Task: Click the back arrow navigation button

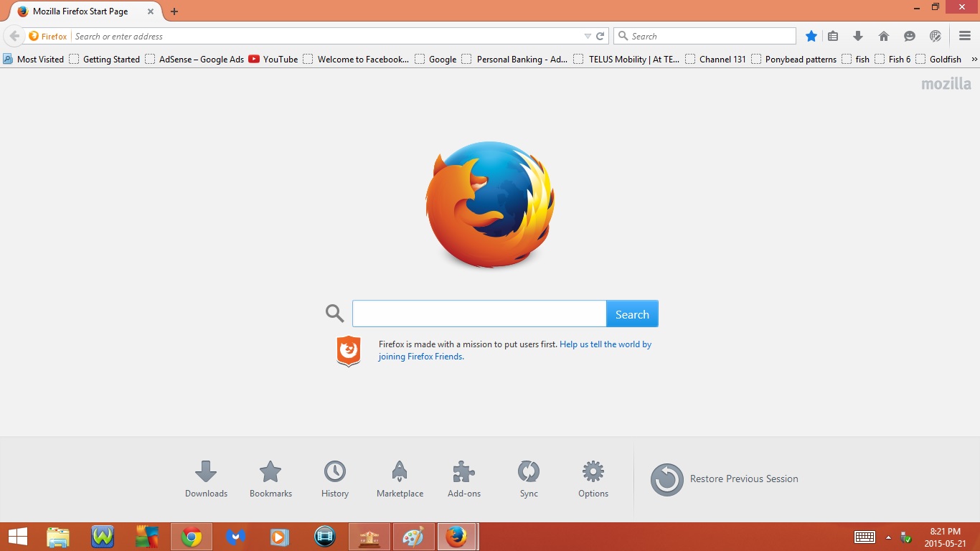Action: [14, 36]
